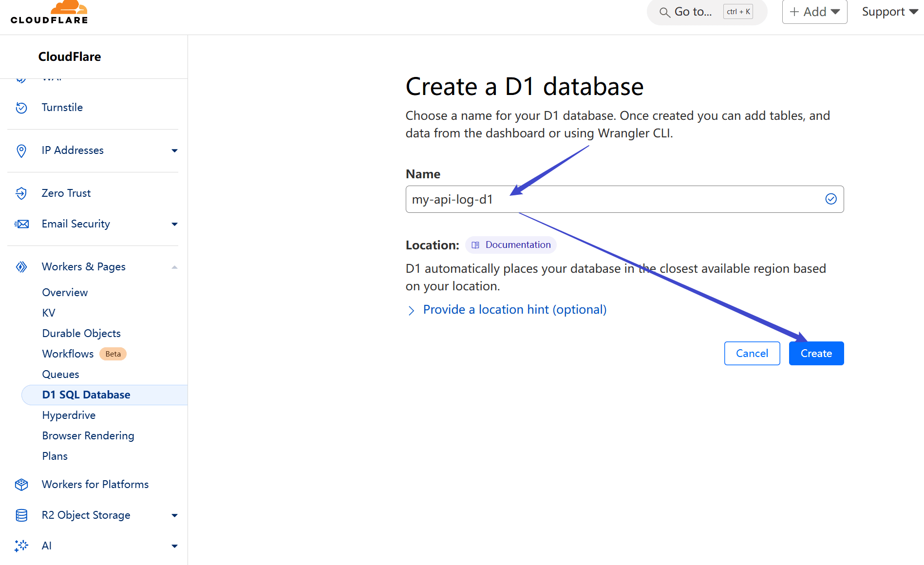Viewport: 924px width, 565px height.
Task: Open the Support dropdown menu
Action: [889, 12]
